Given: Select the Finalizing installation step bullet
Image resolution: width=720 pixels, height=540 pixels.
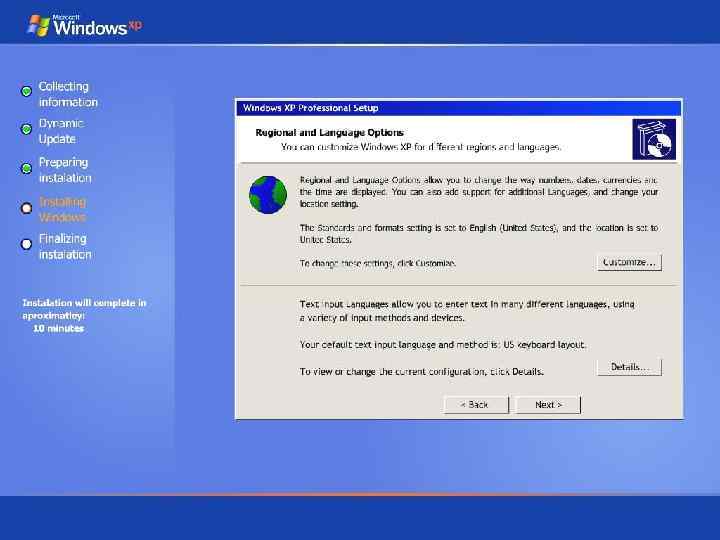Looking at the screenshot, I should tap(27, 244).
